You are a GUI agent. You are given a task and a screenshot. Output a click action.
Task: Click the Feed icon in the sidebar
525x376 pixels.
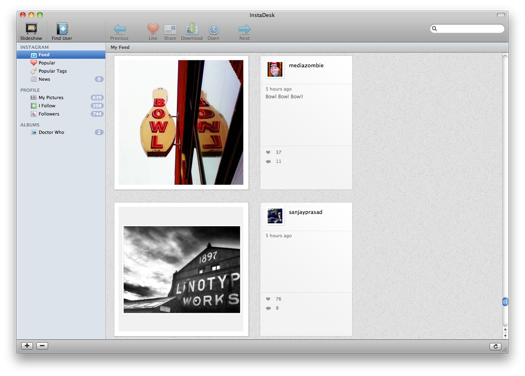click(x=34, y=55)
